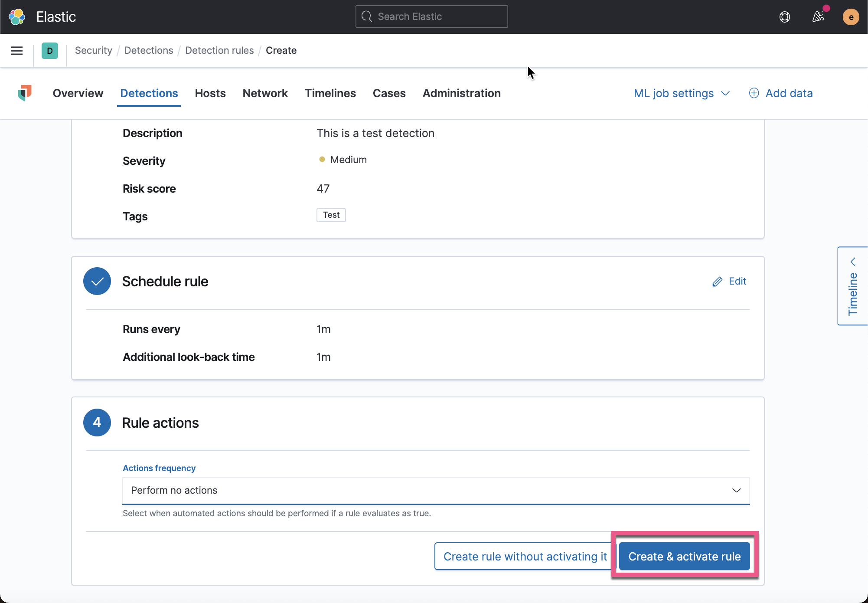The width and height of the screenshot is (868, 603).
Task: Open the Administration tab
Action: (x=461, y=93)
